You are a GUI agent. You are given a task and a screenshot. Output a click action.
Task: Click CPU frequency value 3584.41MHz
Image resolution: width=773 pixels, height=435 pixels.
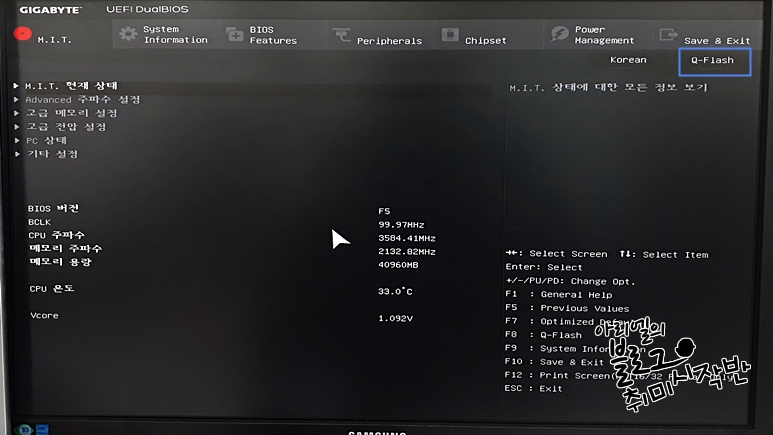(x=407, y=238)
